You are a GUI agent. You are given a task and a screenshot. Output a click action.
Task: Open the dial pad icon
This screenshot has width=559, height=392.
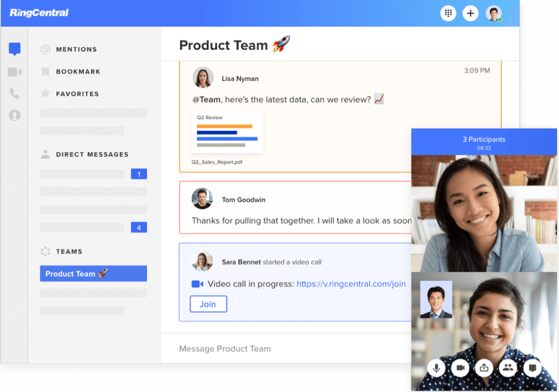click(x=448, y=13)
